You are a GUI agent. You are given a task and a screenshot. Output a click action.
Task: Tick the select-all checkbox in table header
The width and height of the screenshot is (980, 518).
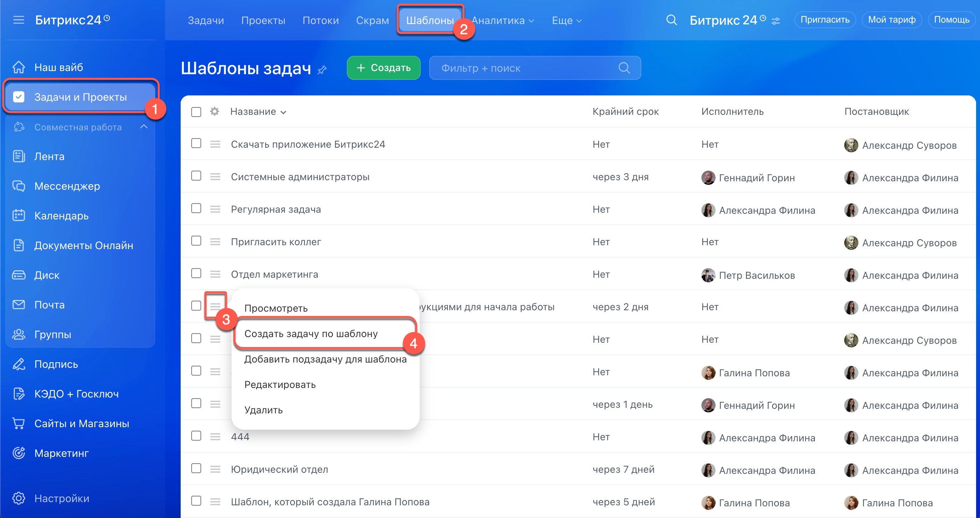(196, 112)
